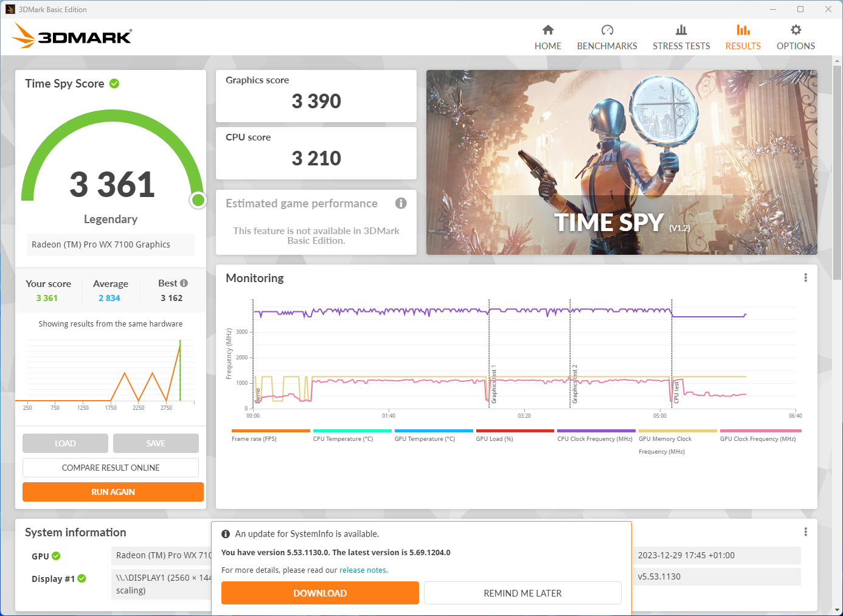Open OPTIONS label

pyautogui.click(x=796, y=46)
